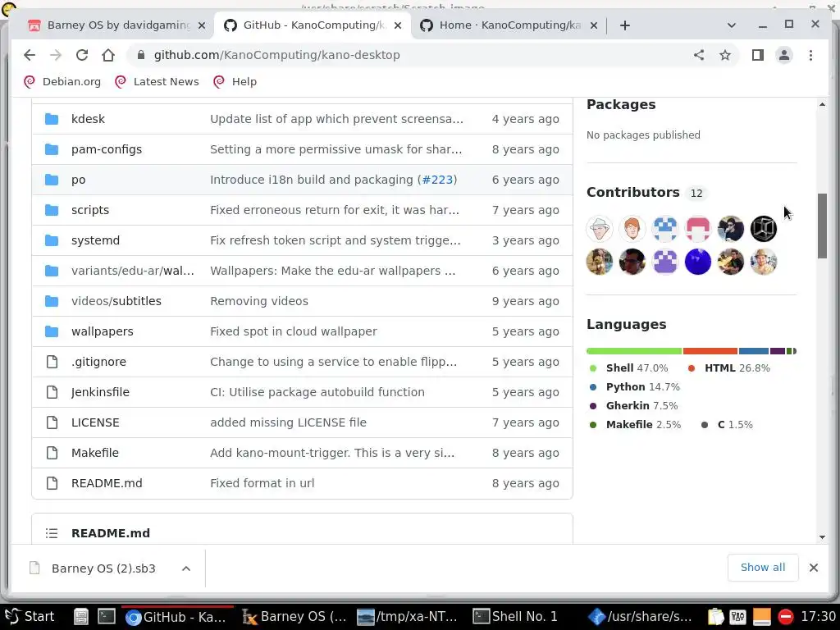This screenshot has width=840, height=630.
Task: Open the first contributor's avatar
Action: pyautogui.click(x=600, y=229)
